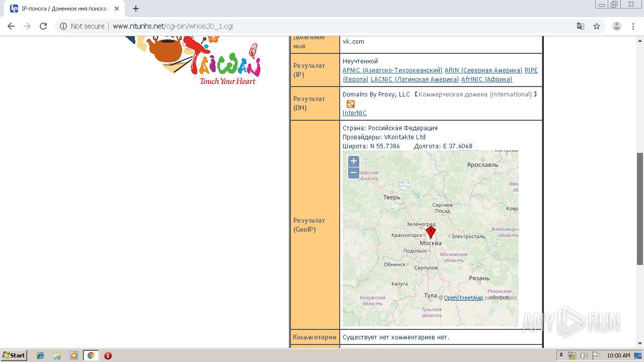Click the Широта: N 55.7386 value
This screenshot has width=644, height=362.
tap(371, 146)
